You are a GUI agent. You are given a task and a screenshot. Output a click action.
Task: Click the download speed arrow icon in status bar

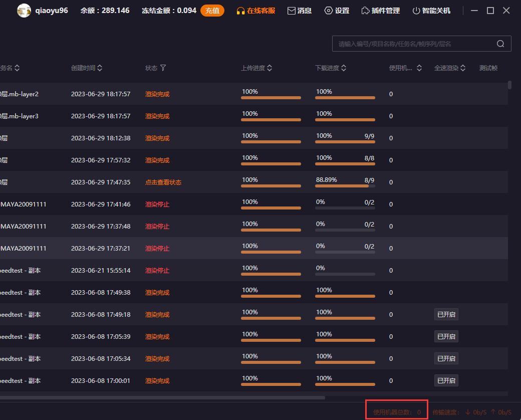(469, 412)
